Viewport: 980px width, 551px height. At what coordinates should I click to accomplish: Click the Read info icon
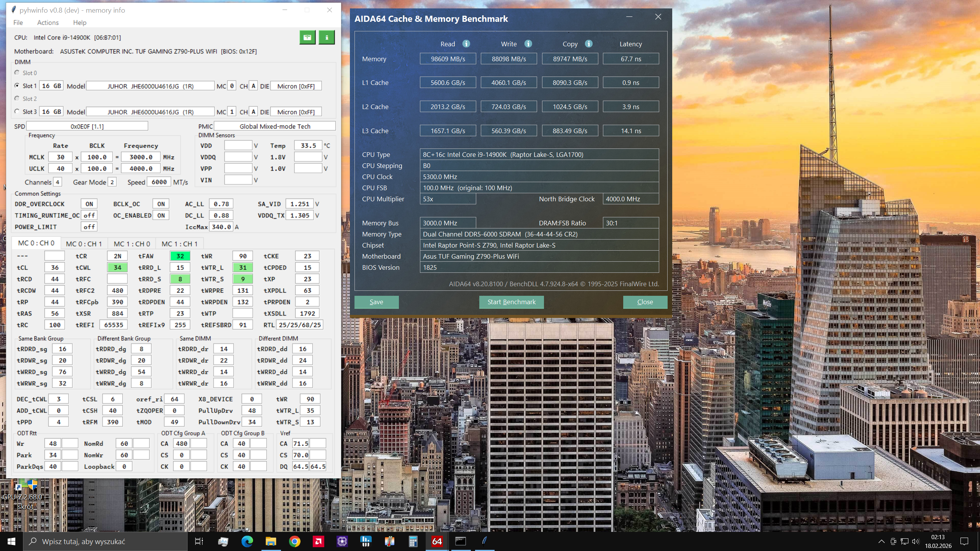[x=466, y=44]
